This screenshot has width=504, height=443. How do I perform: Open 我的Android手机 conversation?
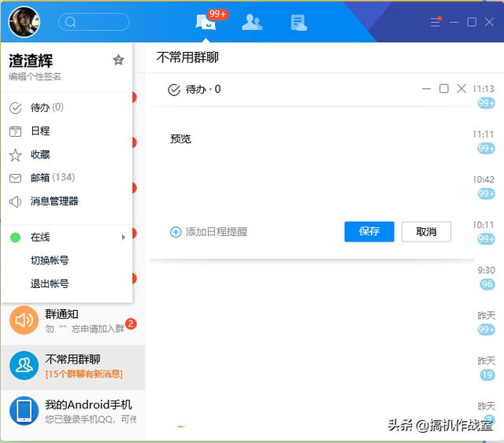click(73, 412)
